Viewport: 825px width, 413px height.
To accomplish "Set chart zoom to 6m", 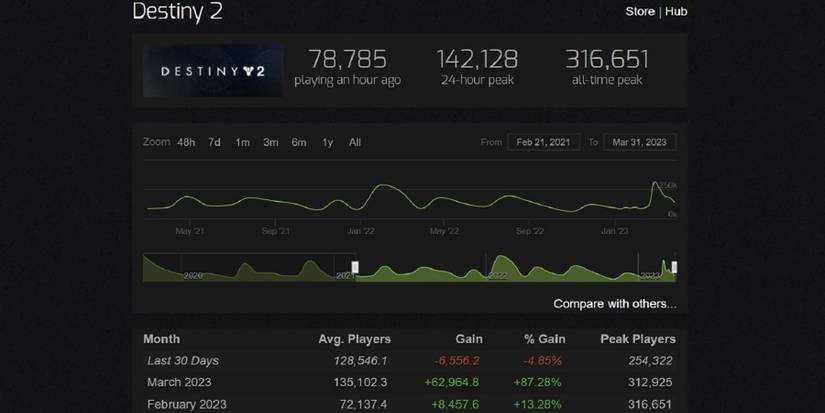I will click(x=299, y=143).
